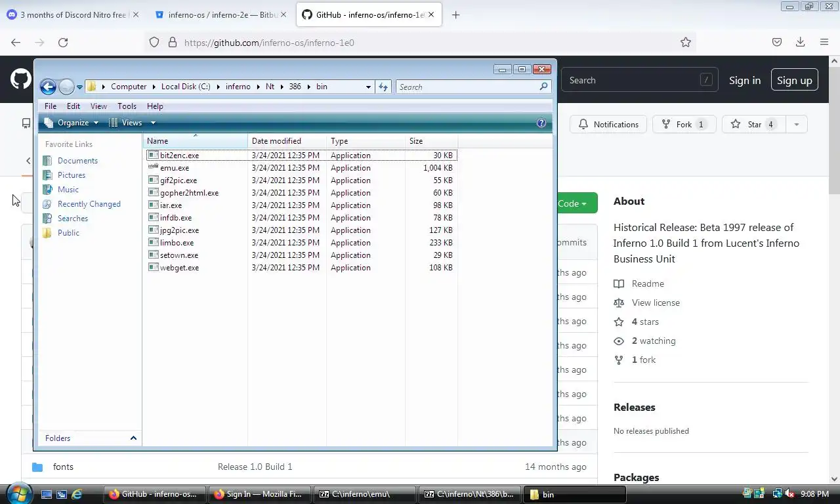Open the Edit menu in Explorer

73,106
